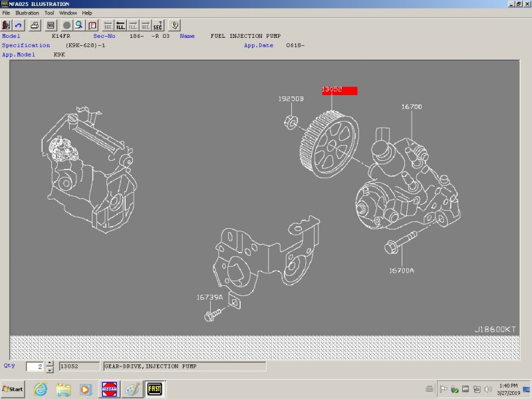Click the print toolbar icon
The width and height of the screenshot is (532, 399).
tap(35, 25)
